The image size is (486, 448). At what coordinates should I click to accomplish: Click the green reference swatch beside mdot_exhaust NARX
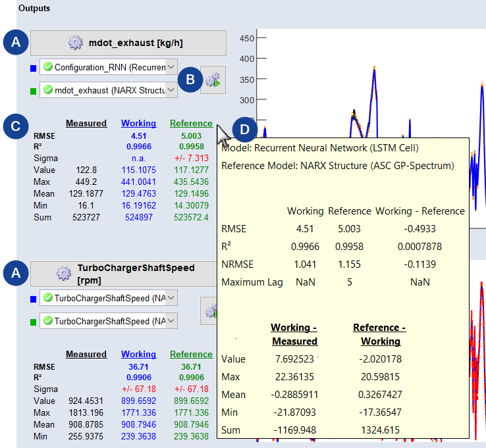tap(34, 89)
